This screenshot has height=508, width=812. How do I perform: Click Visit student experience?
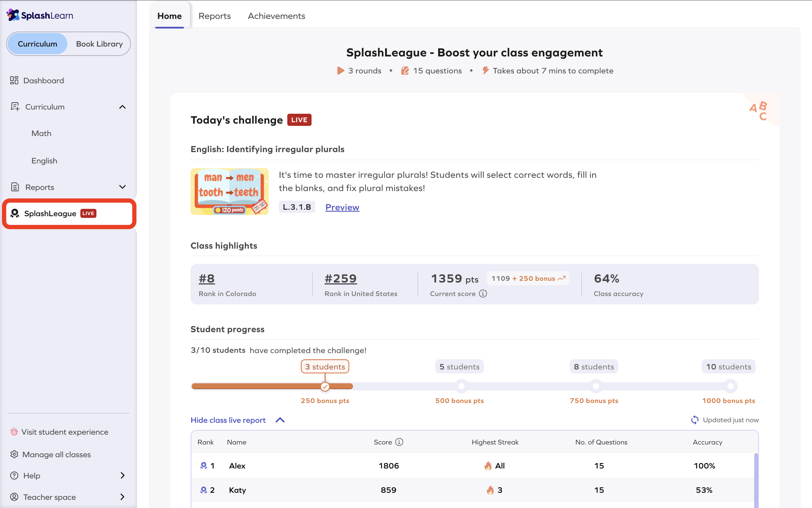pyautogui.click(x=64, y=432)
